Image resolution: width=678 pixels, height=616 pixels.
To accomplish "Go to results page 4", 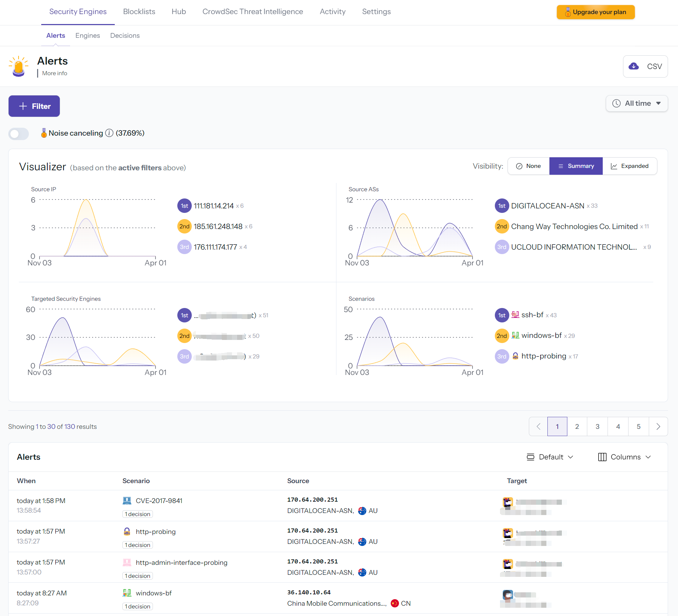I will 618,426.
